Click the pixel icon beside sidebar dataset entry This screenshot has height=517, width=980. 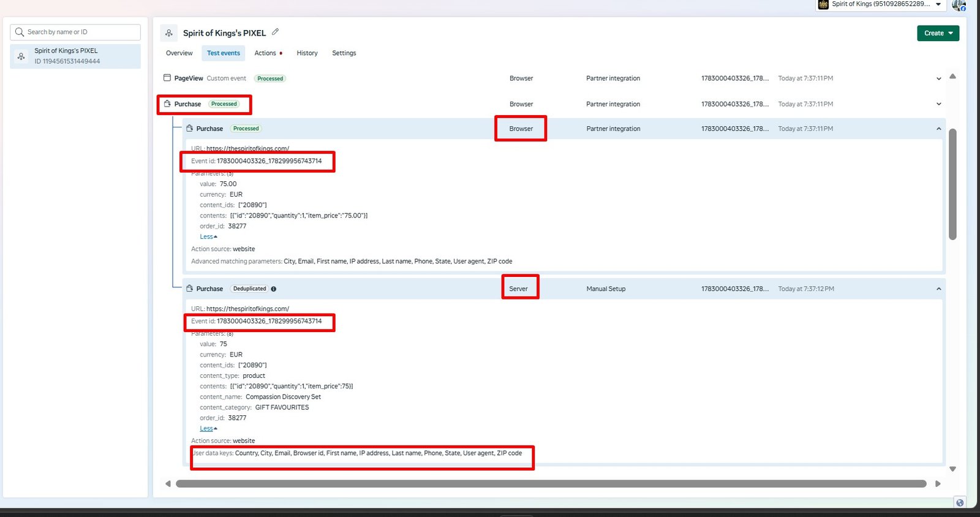[x=21, y=56]
